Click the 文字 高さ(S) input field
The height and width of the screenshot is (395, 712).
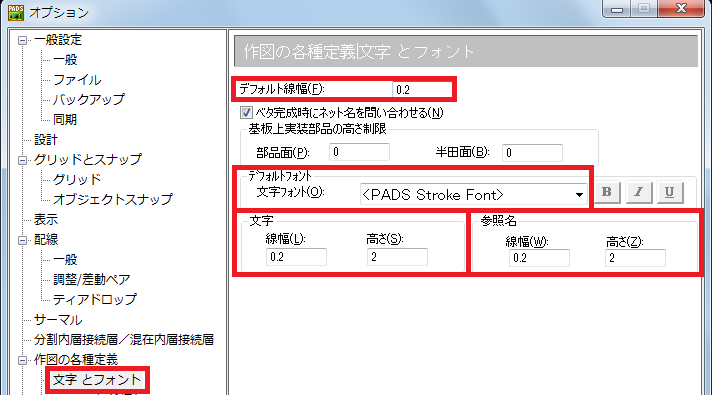(x=397, y=257)
